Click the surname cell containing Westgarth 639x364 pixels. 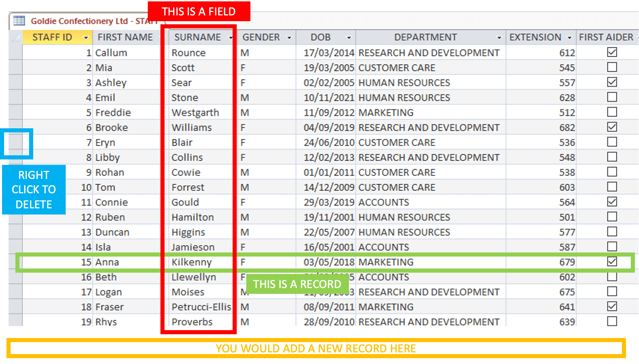point(195,113)
